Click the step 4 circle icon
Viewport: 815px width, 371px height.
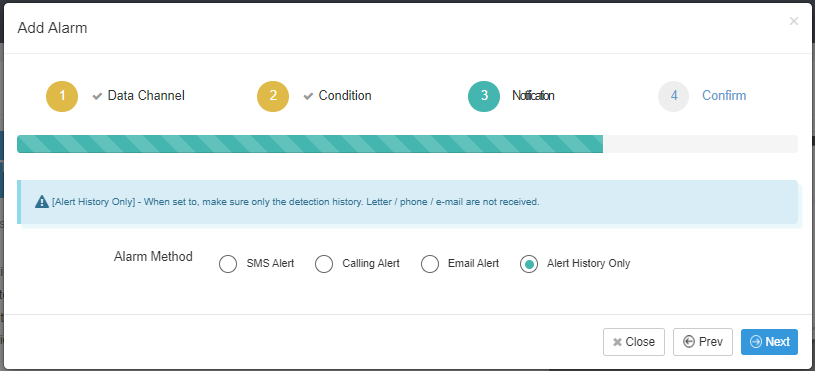tap(674, 96)
